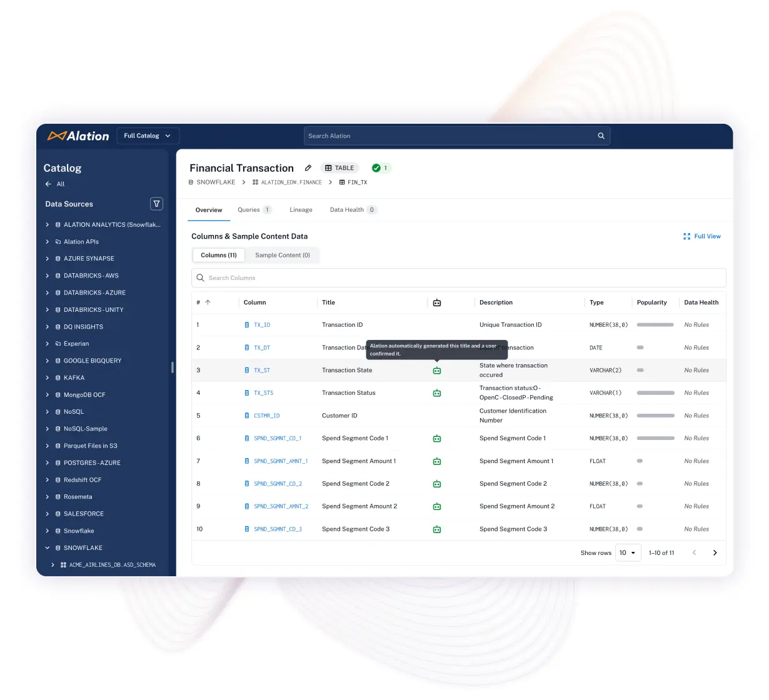Click popularity bar for CSTMR_ID row
The image size is (769, 700).
(x=655, y=416)
